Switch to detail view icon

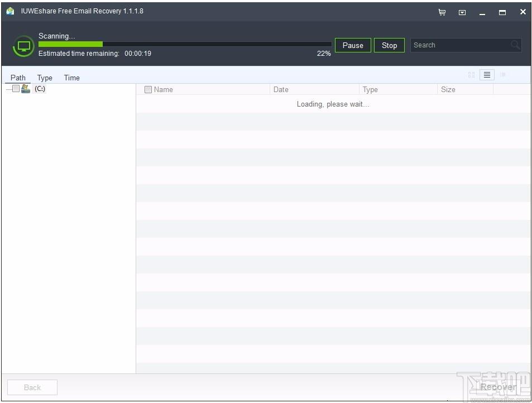[x=503, y=75]
